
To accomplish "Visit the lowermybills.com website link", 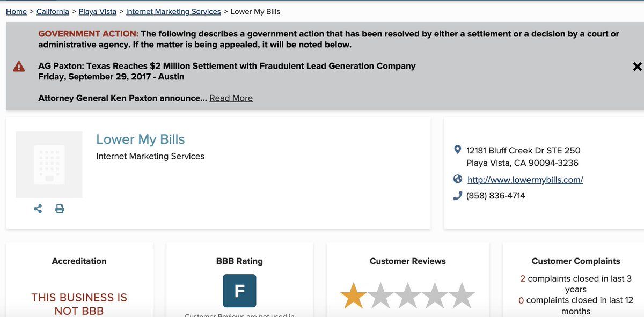I will coord(525,180).
